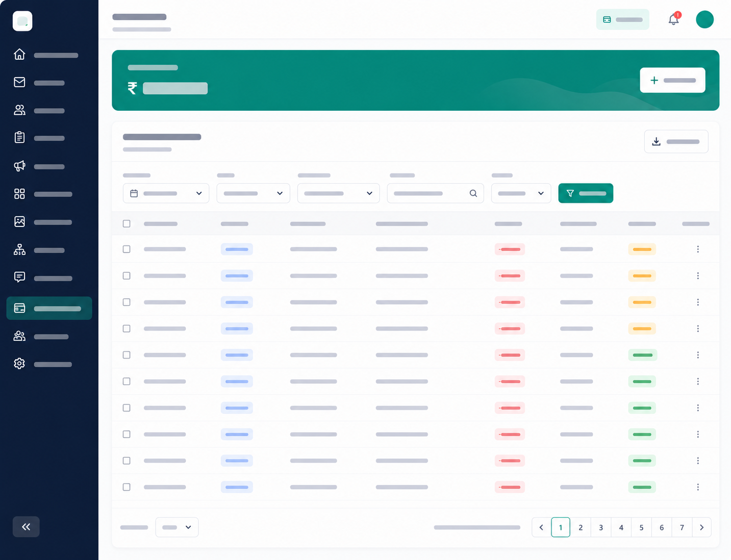731x560 pixels.
Task: Go to page 5 in pagination
Action: pyautogui.click(x=641, y=527)
